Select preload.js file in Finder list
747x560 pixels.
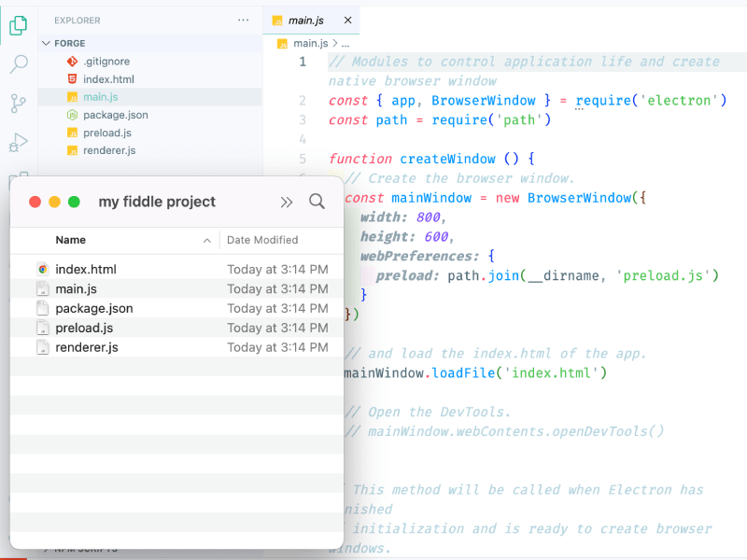pyautogui.click(x=84, y=328)
